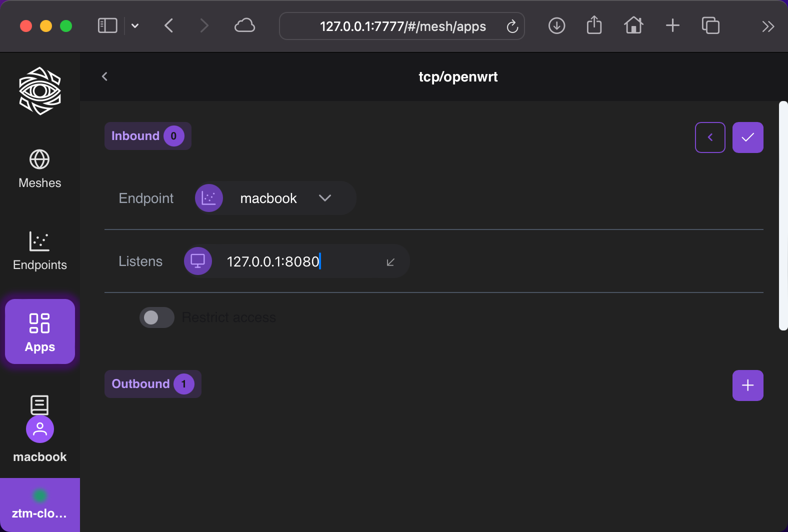This screenshot has width=788, height=532.
Task: Open Safari sidebar options dropdown chevron
Action: coord(135,26)
